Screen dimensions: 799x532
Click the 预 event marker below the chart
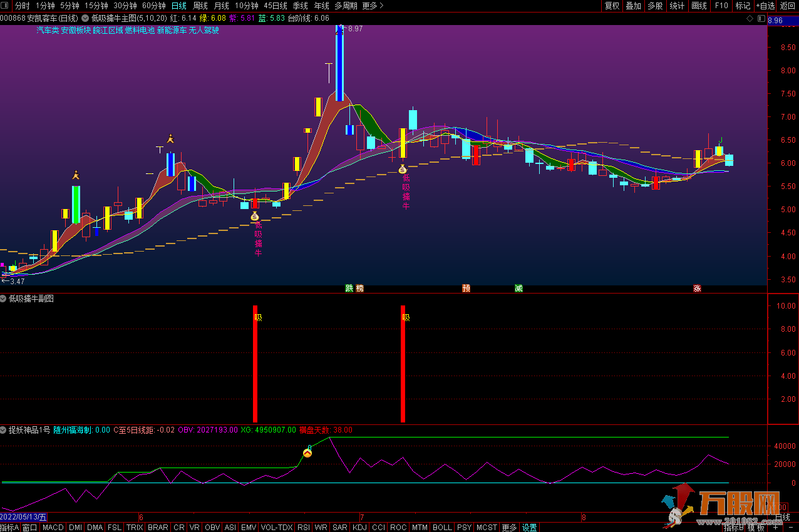[x=467, y=289]
